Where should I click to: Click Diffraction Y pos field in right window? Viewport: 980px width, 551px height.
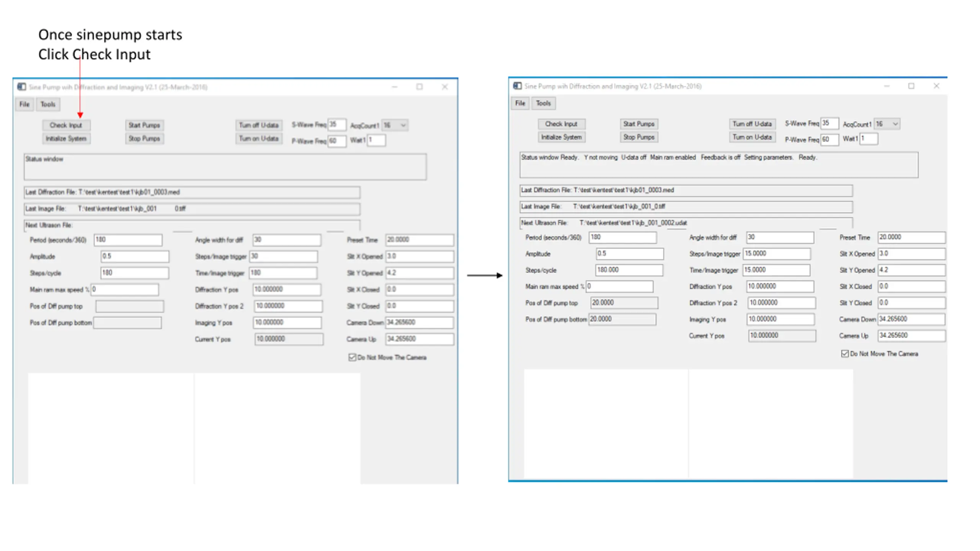(x=780, y=287)
